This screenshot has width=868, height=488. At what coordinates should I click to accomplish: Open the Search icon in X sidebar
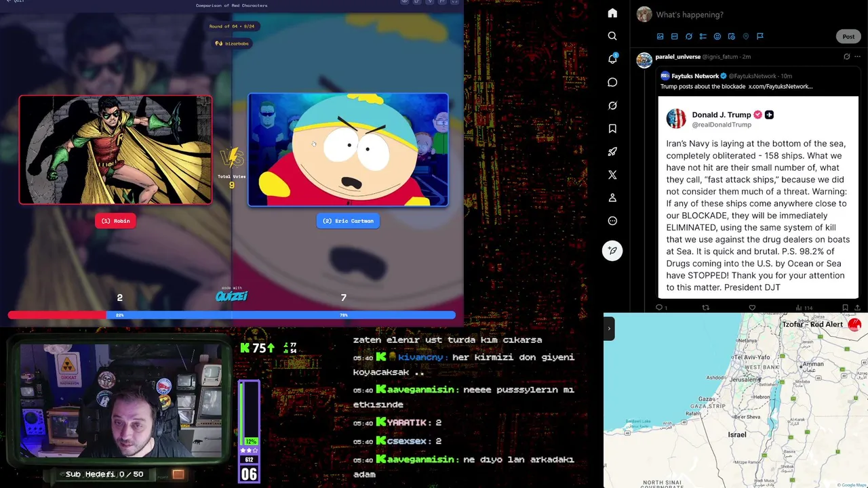[x=612, y=36]
